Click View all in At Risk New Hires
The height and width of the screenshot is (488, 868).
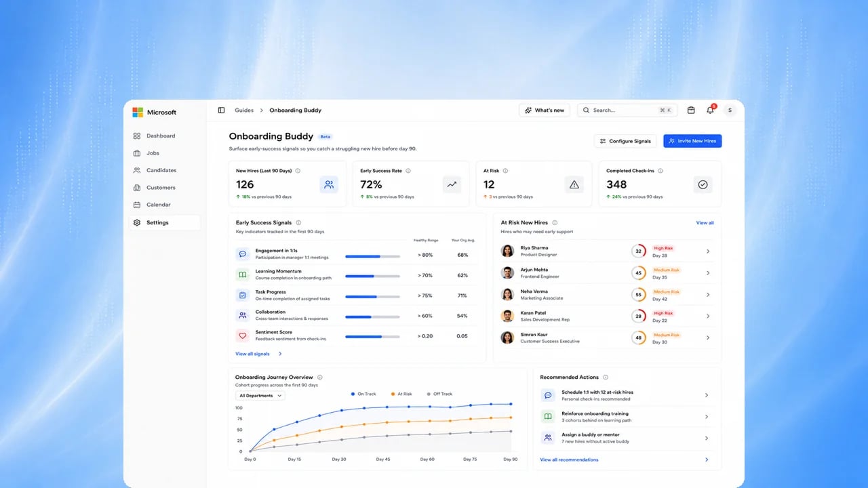[705, 222]
